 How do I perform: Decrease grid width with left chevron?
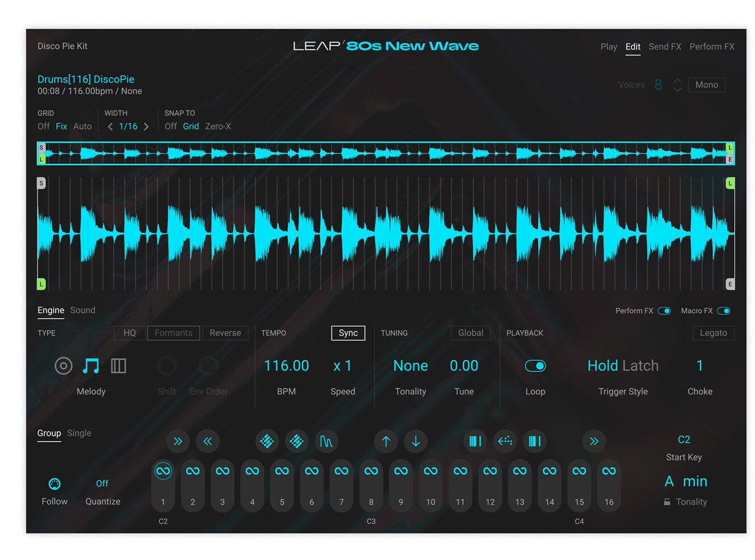(110, 127)
